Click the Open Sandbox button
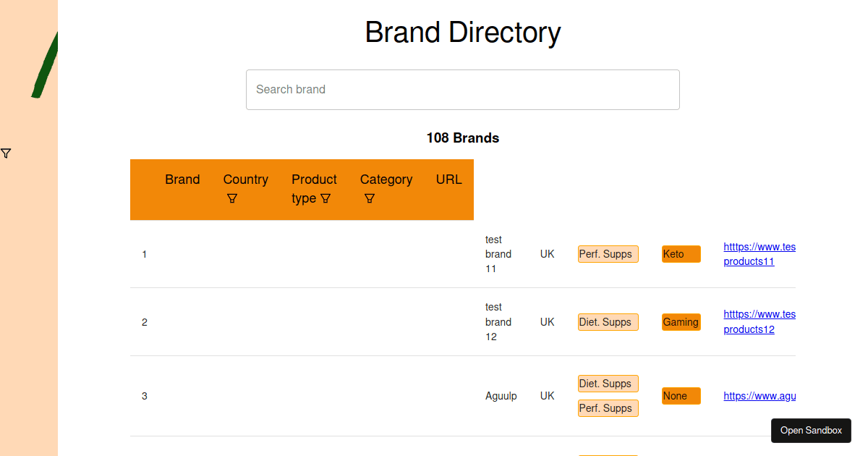 coord(811,431)
